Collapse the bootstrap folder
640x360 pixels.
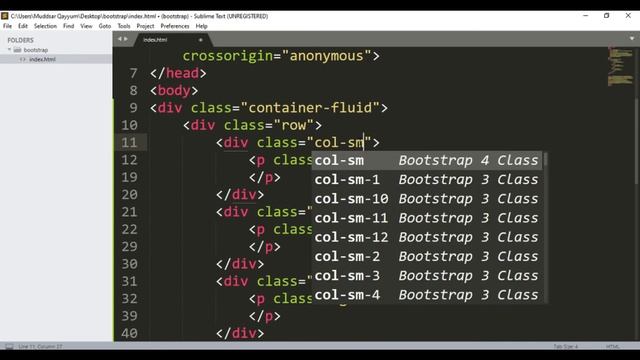(x=9, y=50)
